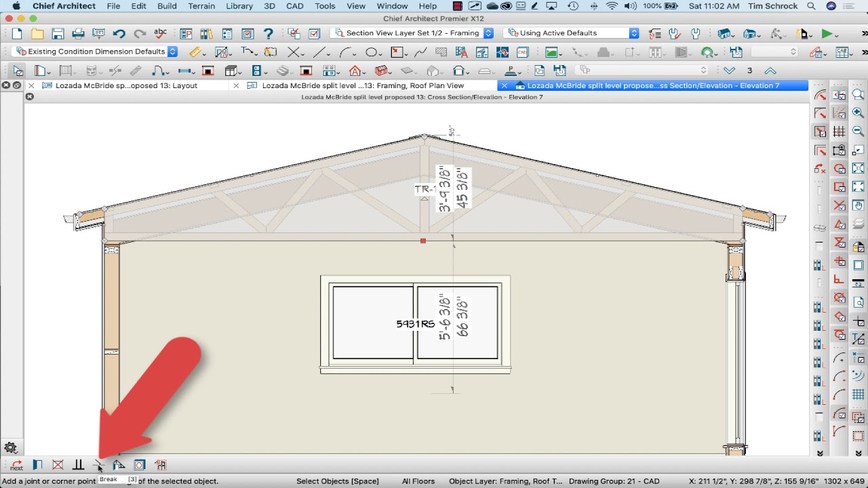Switch to Framing, Roof Plan View tab
Screen dimensions: 868x488
tap(363, 85)
